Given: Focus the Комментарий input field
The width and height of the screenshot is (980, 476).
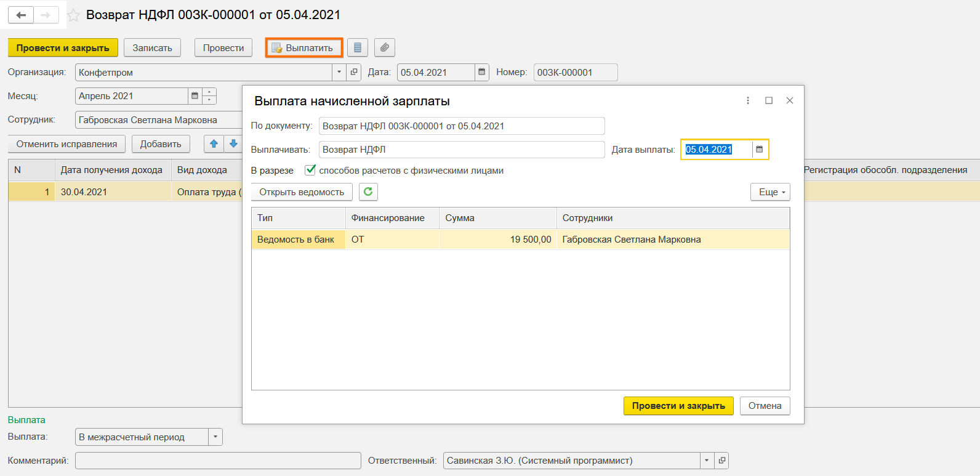Looking at the screenshot, I should tap(218, 461).
